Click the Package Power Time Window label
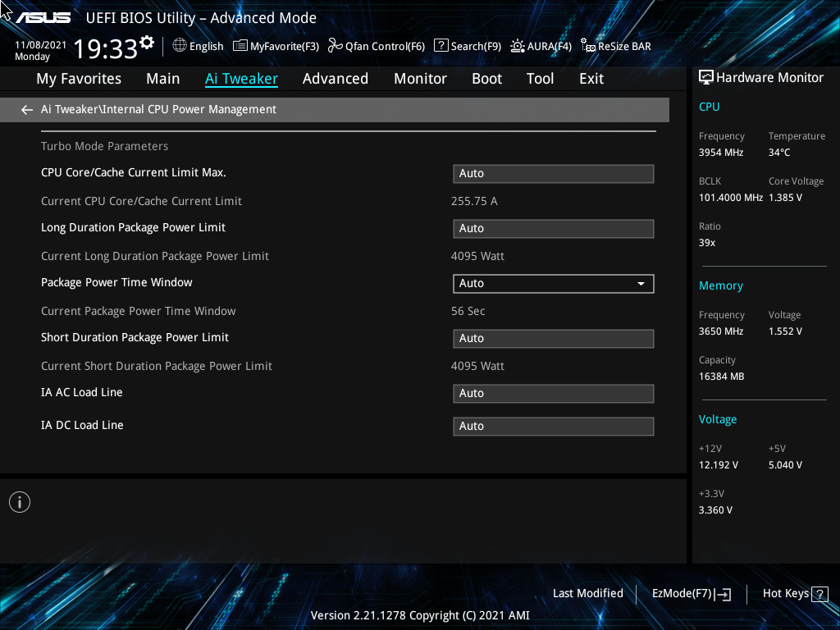The image size is (840, 630). click(x=116, y=282)
